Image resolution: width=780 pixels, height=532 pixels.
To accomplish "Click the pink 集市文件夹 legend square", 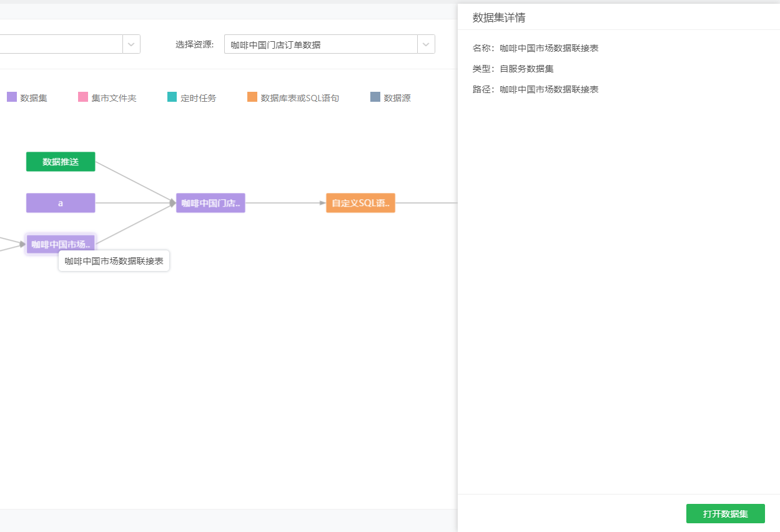I will 83,97.
